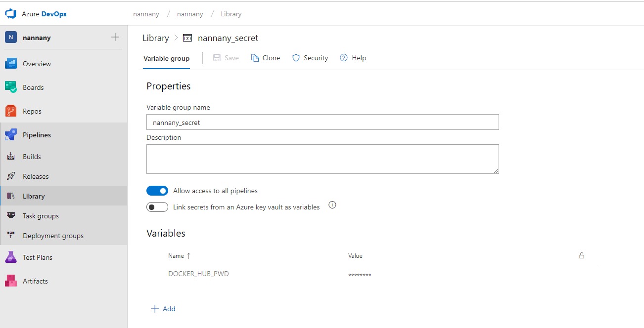Click the Description text area
This screenshot has width=644, height=328.
pos(322,159)
